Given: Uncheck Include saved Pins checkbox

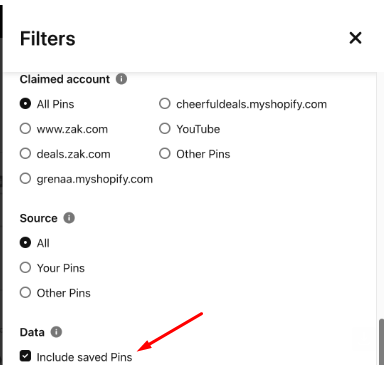Looking at the screenshot, I should 25,356.
